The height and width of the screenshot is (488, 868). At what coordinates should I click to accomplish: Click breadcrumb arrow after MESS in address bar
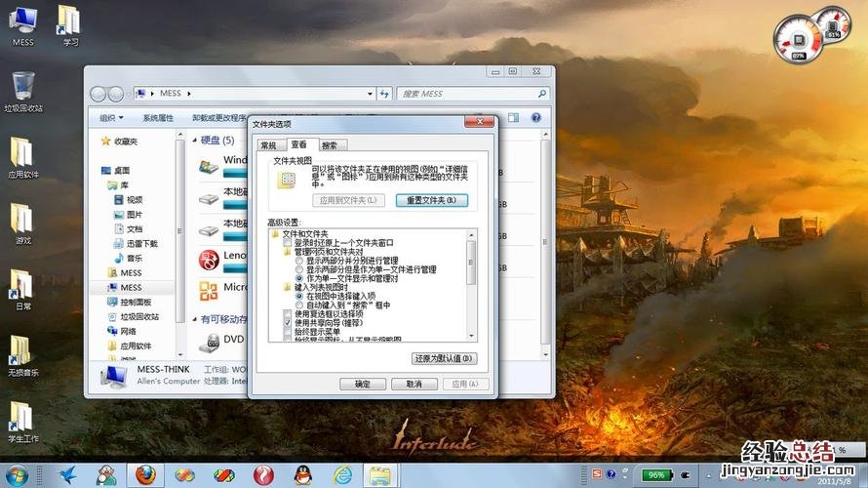point(189,94)
